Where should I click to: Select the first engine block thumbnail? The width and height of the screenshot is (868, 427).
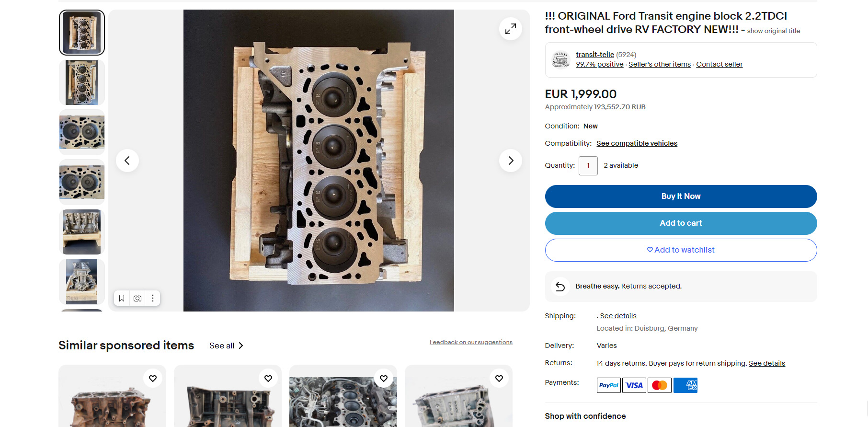[x=82, y=33]
